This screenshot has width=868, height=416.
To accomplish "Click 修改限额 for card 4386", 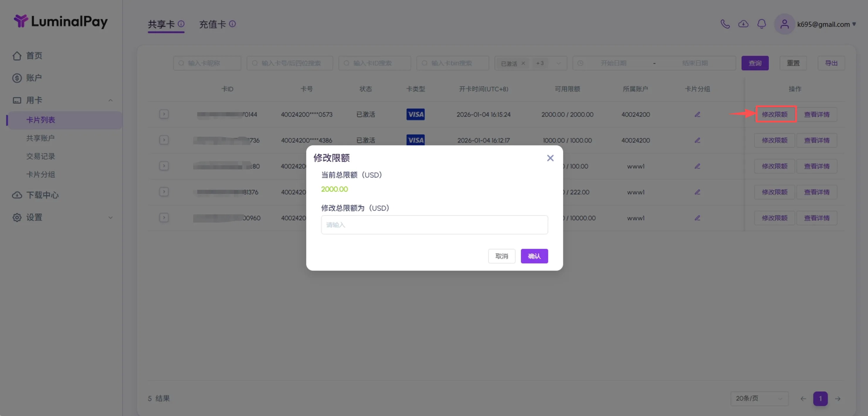I will pyautogui.click(x=775, y=140).
